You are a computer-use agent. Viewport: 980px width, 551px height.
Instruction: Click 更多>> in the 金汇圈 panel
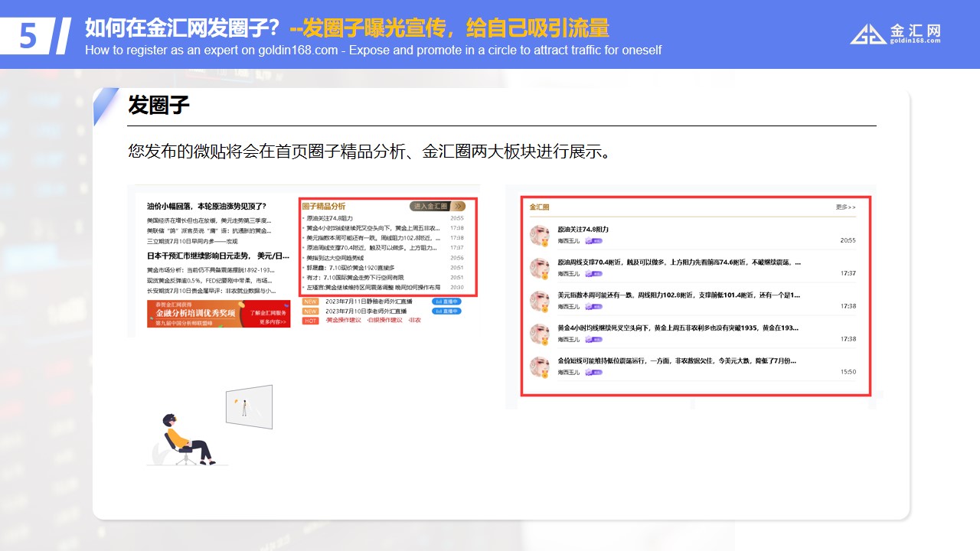[845, 207]
